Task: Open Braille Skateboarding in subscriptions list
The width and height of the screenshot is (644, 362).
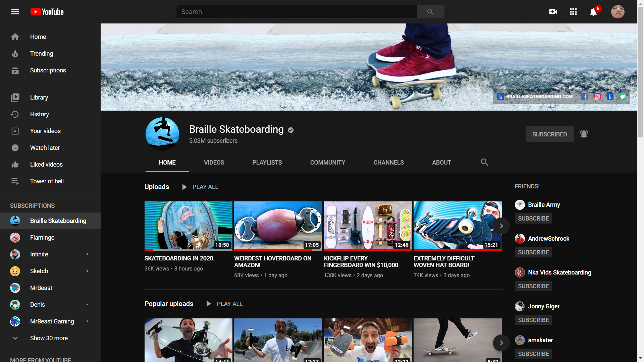Action: 50,221
